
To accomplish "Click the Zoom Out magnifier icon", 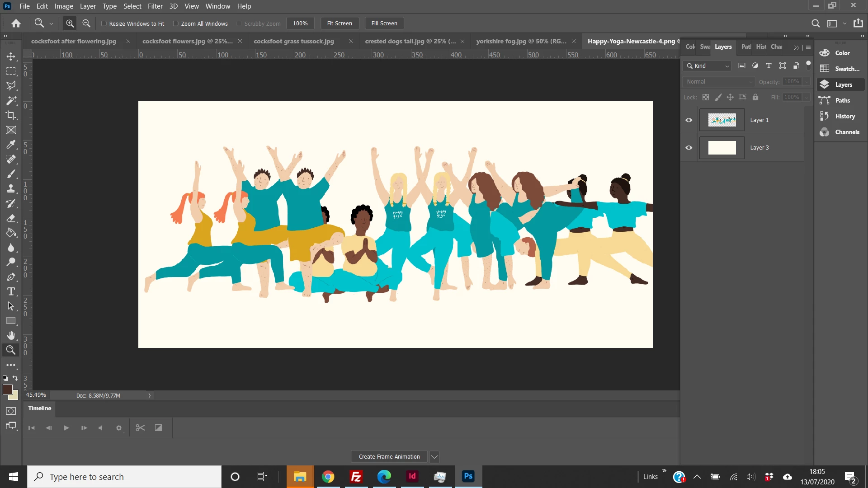I will point(86,23).
